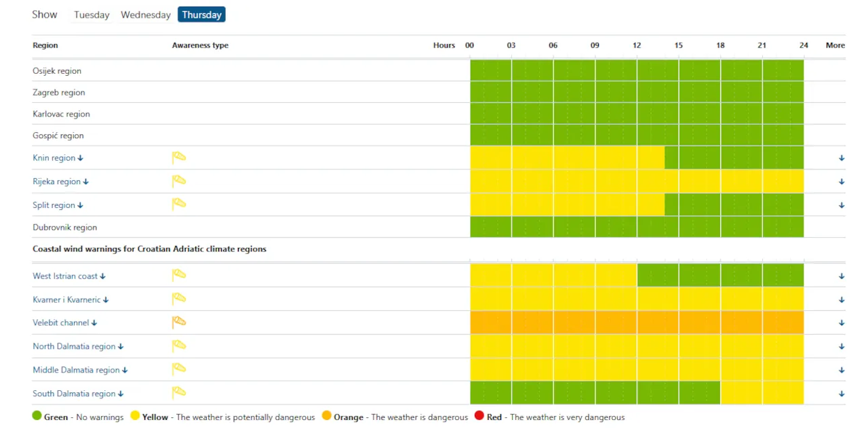Expand the South Dalmatia More arrow

point(842,394)
